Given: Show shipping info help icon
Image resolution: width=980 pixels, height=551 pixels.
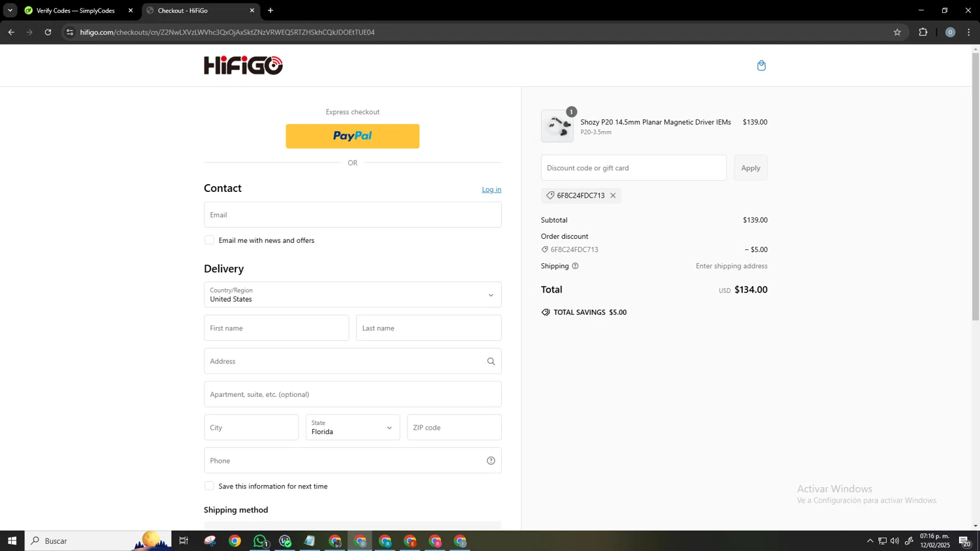Looking at the screenshot, I should coord(575,266).
